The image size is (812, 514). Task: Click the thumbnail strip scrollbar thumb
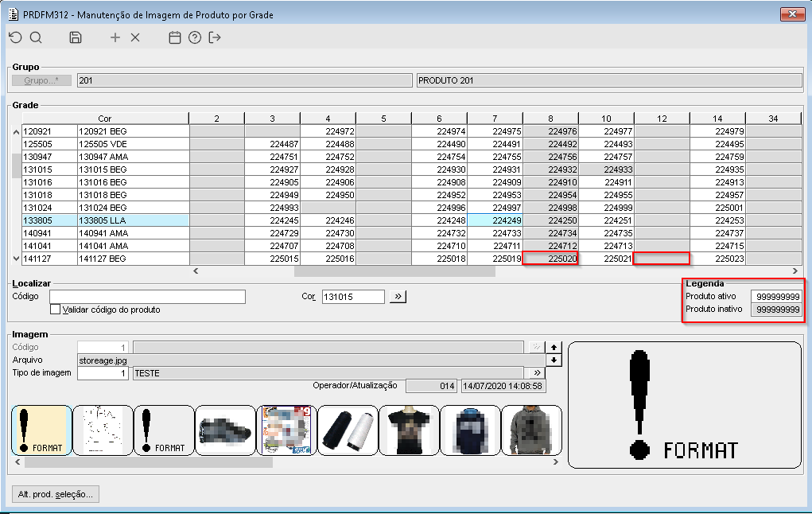pyautogui.click(x=149, y=462)
